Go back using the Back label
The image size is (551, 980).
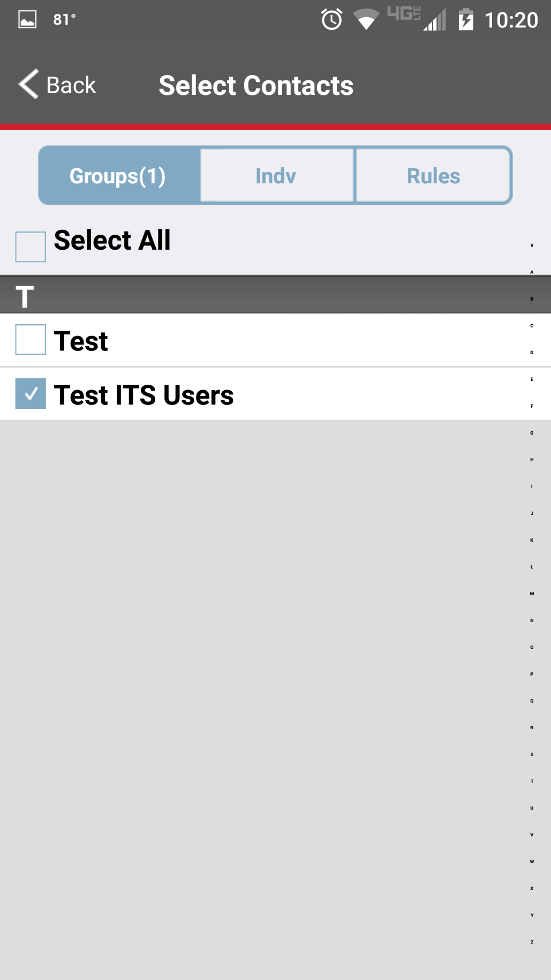coord(71,85)
